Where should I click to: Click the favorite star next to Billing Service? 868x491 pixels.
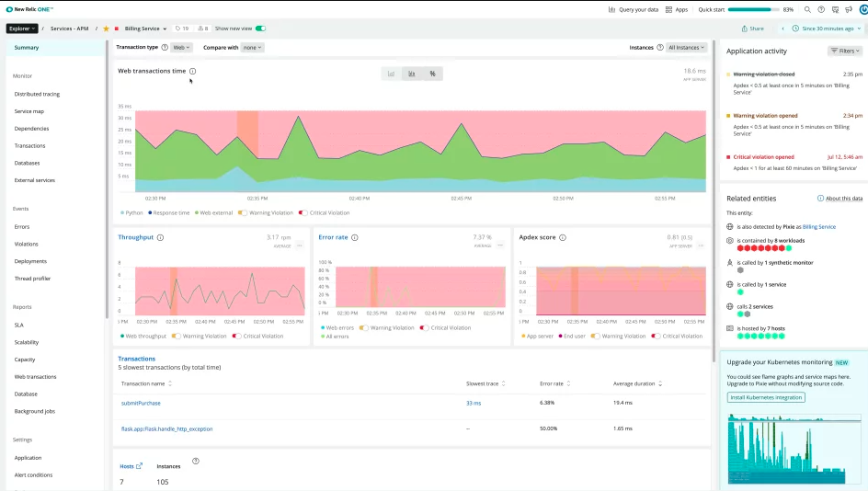pyautogui.click(x=106, y=29)
